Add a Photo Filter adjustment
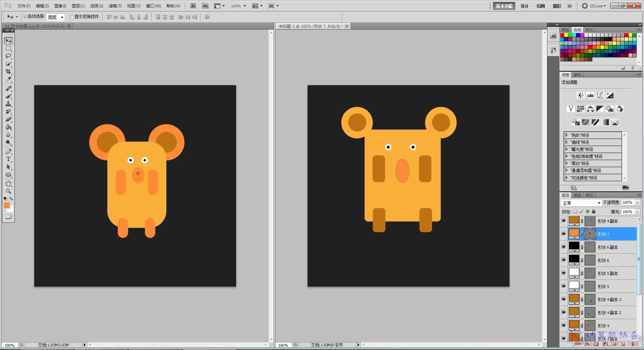The image size is (644, 350). click(x=610, y=109)
